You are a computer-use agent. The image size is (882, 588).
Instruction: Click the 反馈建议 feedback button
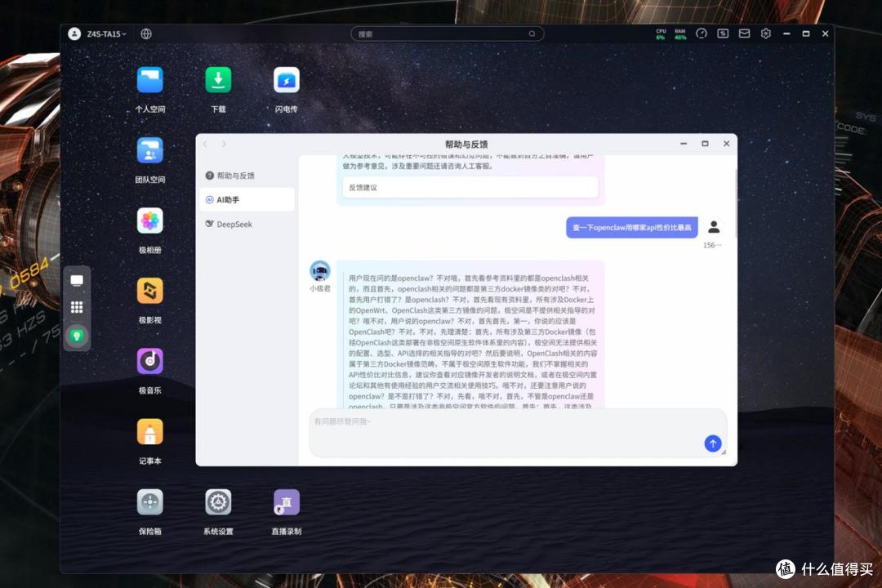tap(470, 187)
